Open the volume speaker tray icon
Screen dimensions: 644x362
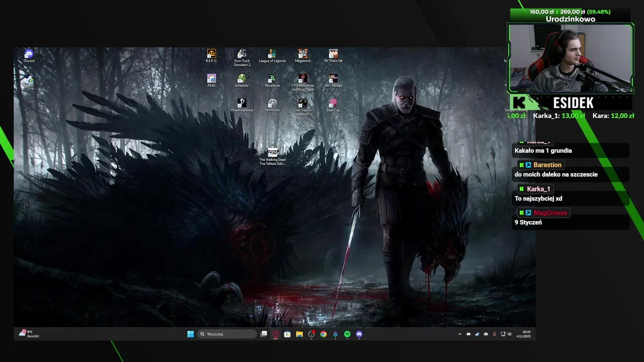[x=510, y=334]
